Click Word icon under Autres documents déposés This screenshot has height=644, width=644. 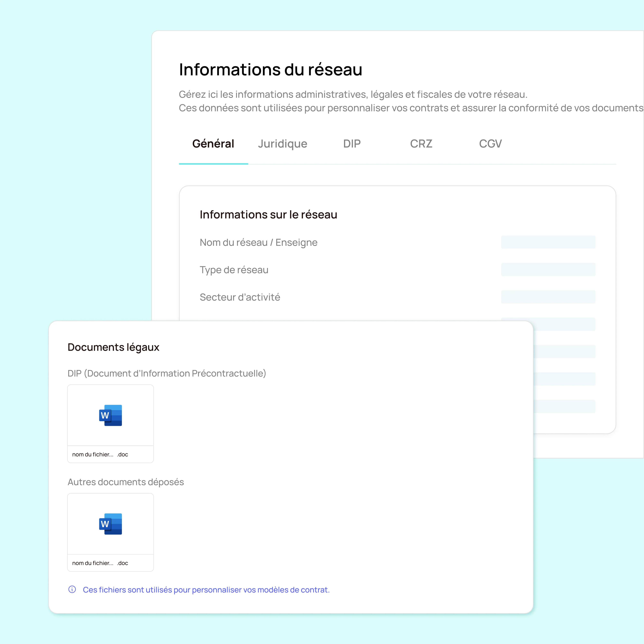(x=110, y=524)
